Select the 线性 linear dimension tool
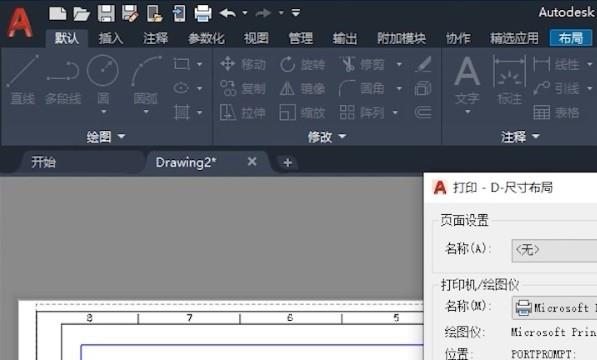597x360 pixels. [x=557, y=64]
